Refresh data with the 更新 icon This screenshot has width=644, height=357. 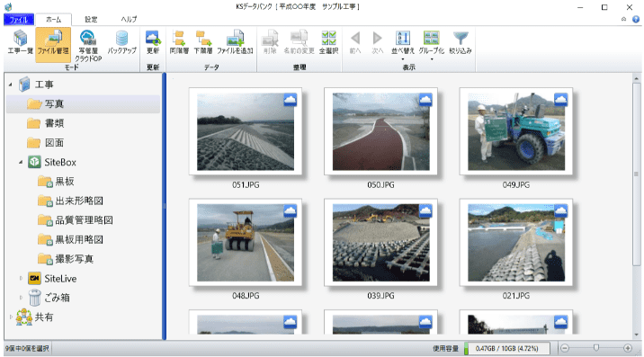pyautogui.click(x=153, y=42)
